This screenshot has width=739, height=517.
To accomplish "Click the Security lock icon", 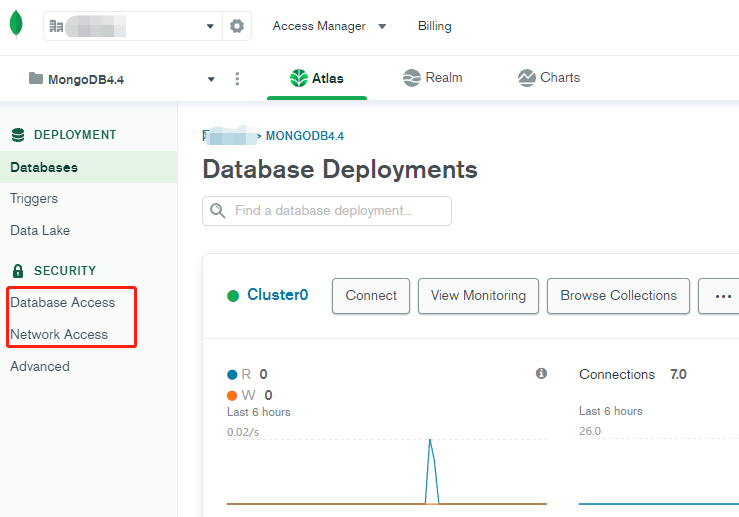I will 17,271.
